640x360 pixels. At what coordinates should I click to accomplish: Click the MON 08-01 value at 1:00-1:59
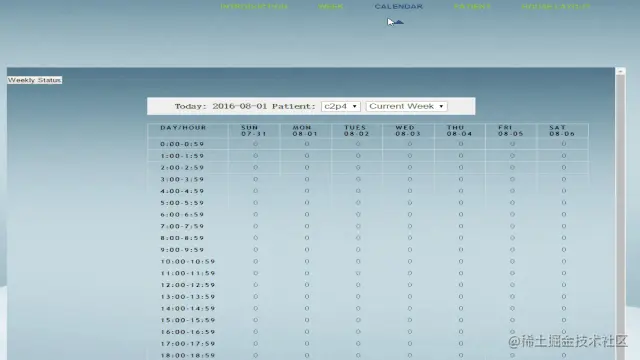(x=307, y=156)
